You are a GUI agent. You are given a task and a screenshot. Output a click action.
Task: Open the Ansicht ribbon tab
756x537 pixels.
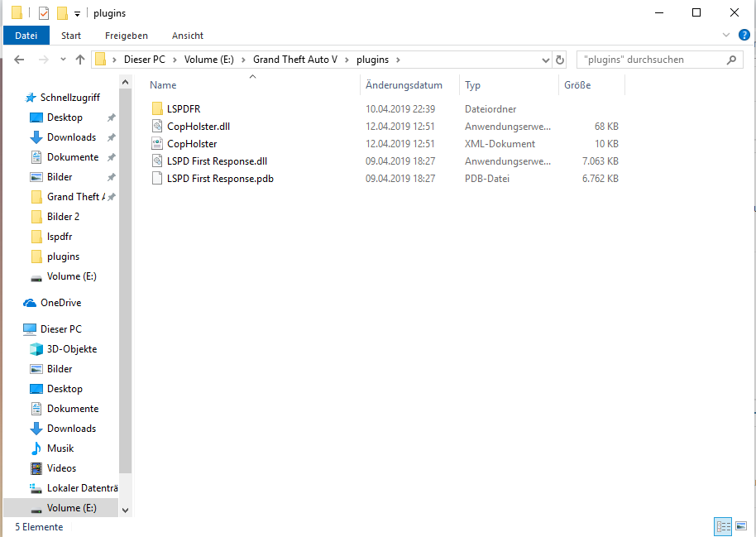188,36
